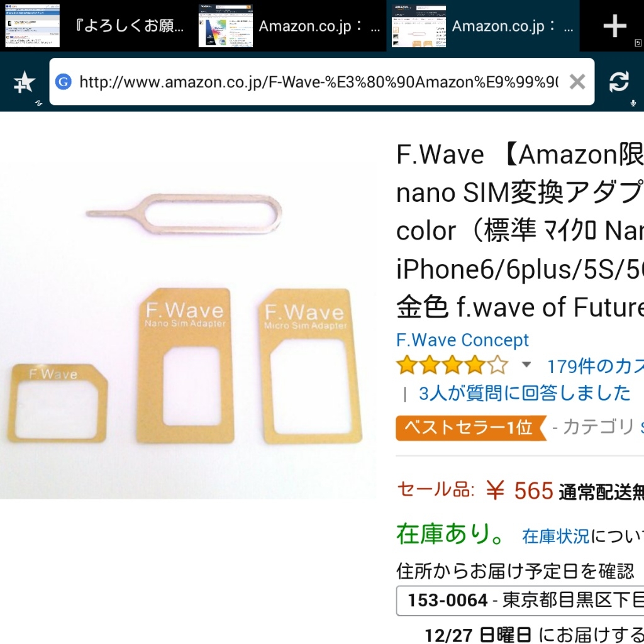This screenshot has width=644, height=644.
Task: Expand the rating breakdown dropdown arrow
Action: pyautogui.click(x=526, y=364)
